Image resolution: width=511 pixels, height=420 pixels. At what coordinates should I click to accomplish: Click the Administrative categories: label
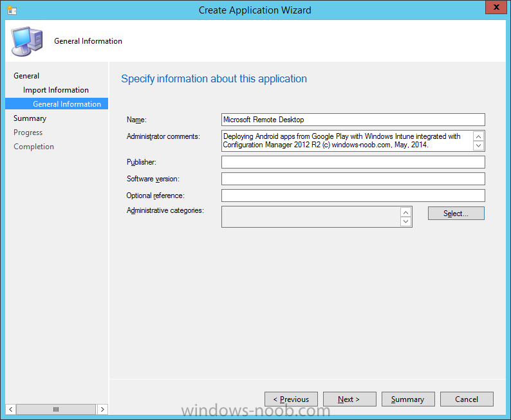pos(165,210)
